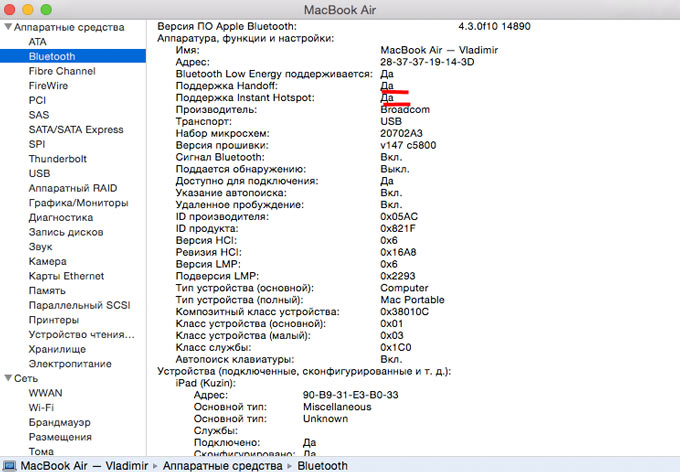Select the Имя value MacBook Air — Vladimir

(439, 50)
